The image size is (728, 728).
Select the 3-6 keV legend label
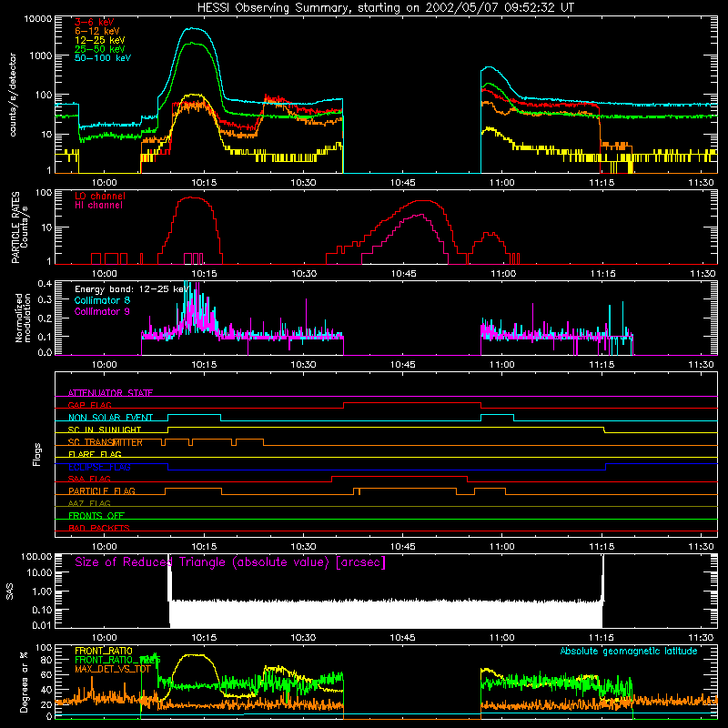(94, 22)
